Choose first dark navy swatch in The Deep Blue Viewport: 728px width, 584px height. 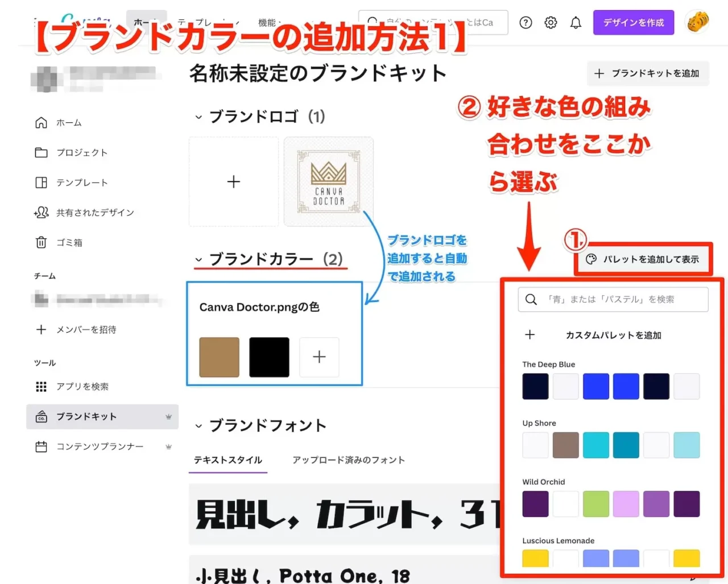pos(535,387)
